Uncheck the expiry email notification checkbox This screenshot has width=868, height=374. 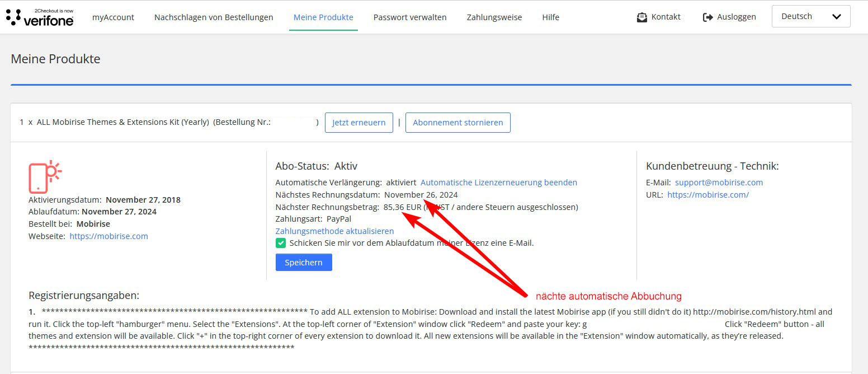(x=281, y=243)
